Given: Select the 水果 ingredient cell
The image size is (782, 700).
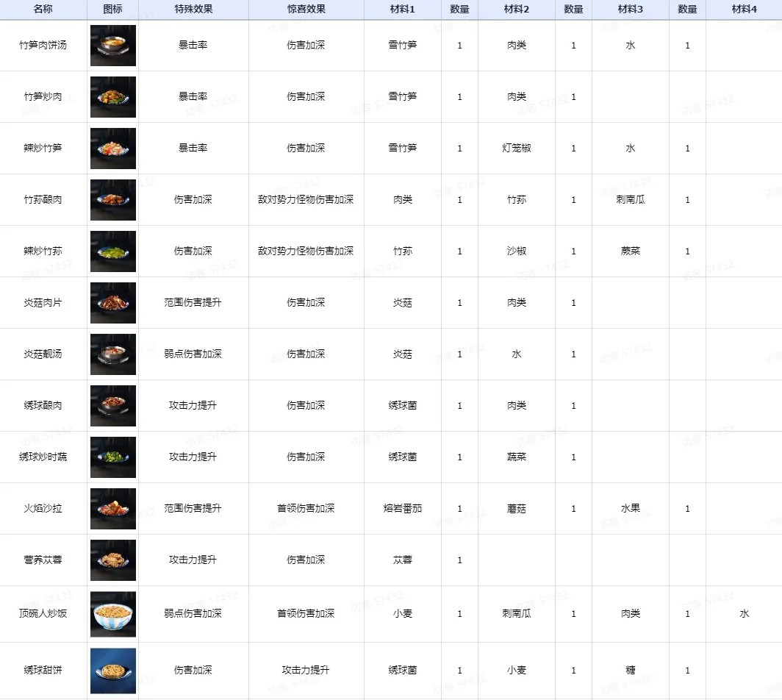Looking at the screenshot, I should click(x=631, y=508).
